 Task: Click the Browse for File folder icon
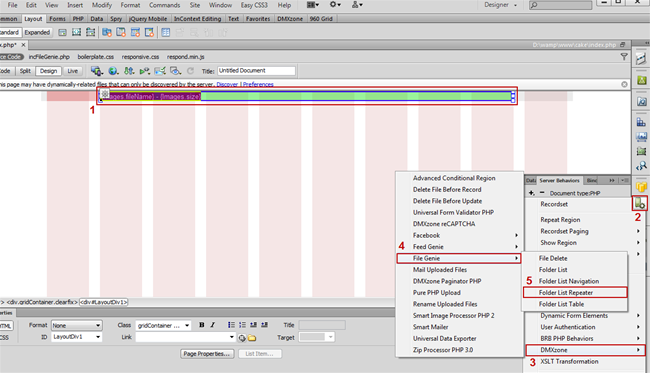click(x=252, y=338)
